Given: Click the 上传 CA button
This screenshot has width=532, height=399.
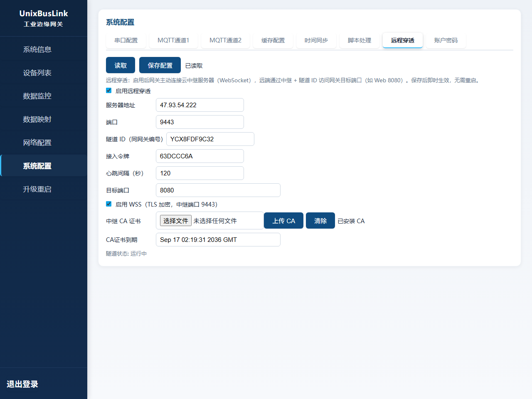Looking at the screenshot, I should pyautogui.click(x=284, y=221).
